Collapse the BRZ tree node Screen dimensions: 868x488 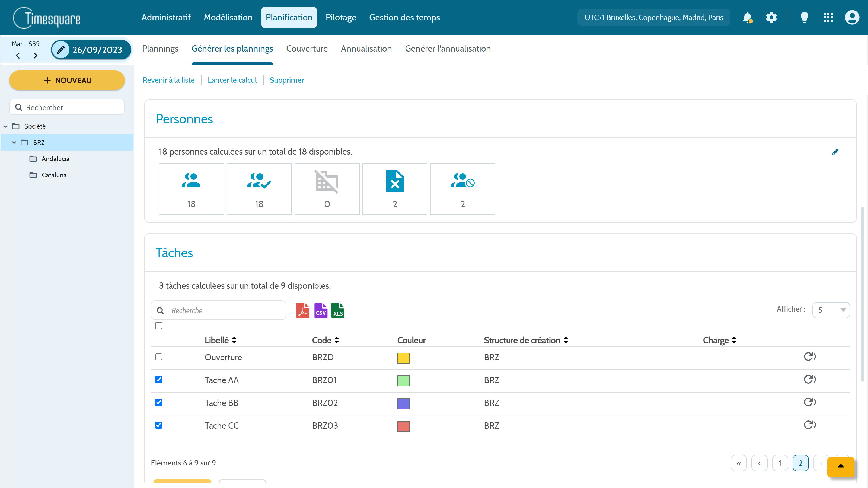click(14, 143)
